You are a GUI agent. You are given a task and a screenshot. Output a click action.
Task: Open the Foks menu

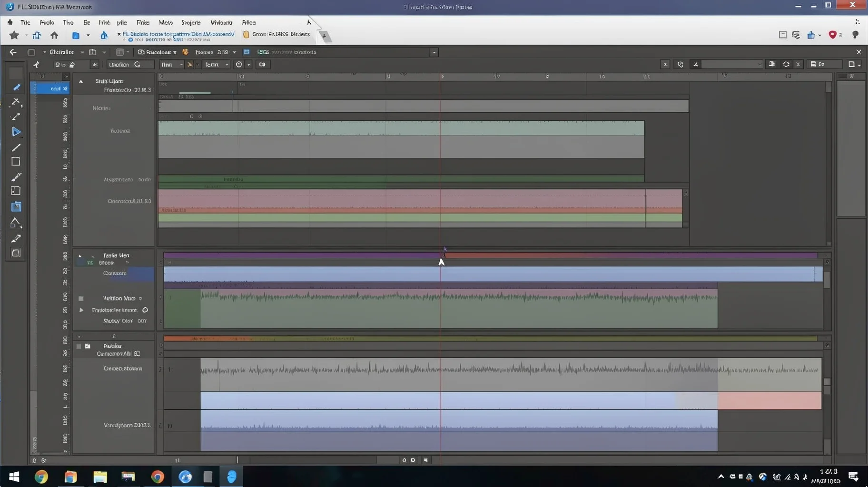(x=143, y=22)
